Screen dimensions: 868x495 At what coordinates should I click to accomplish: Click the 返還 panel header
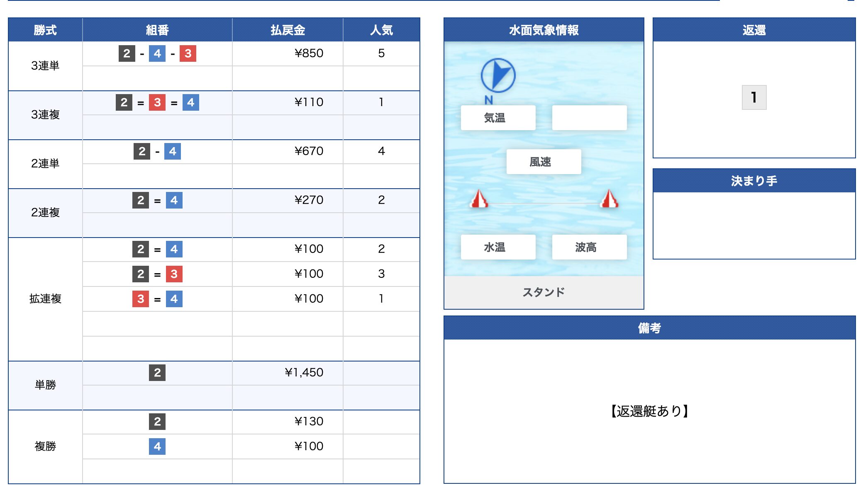click(x=754, y=30)
